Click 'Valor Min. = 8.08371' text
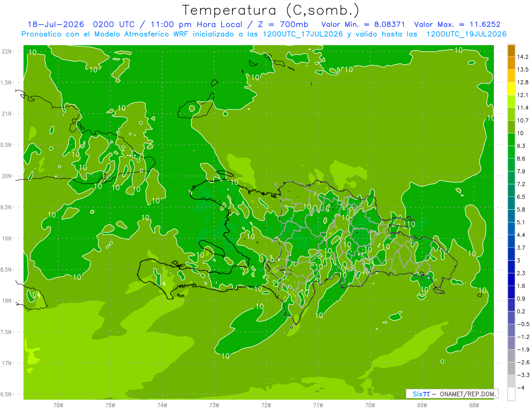This screenshot has width=532, height=411. (x=363, y=24)
